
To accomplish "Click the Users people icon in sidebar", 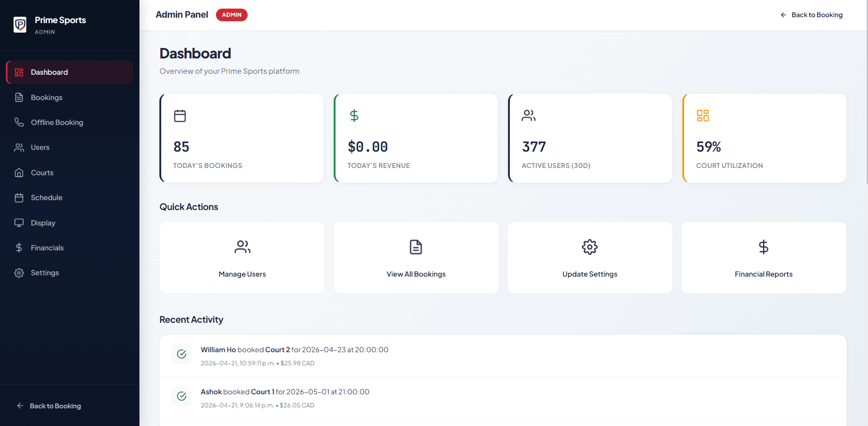I will point(19,148).
